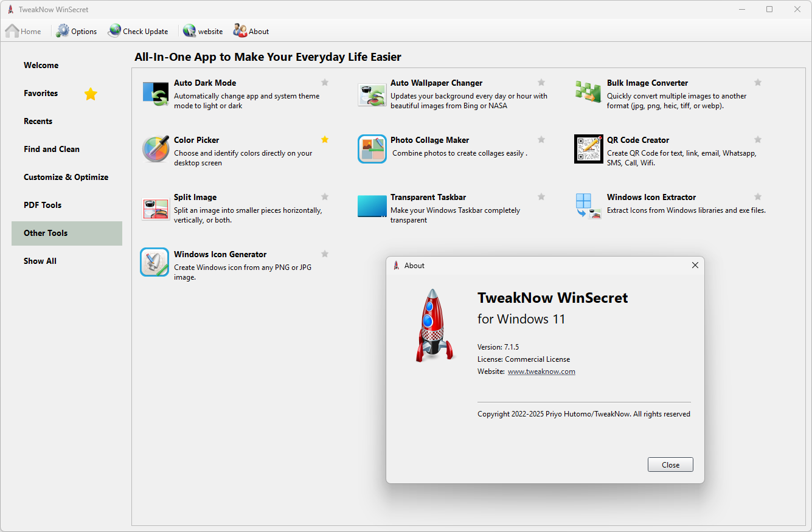Click the Photo Collage Maker title
This screenshot has width=812, height=532.
click(429, 140)
